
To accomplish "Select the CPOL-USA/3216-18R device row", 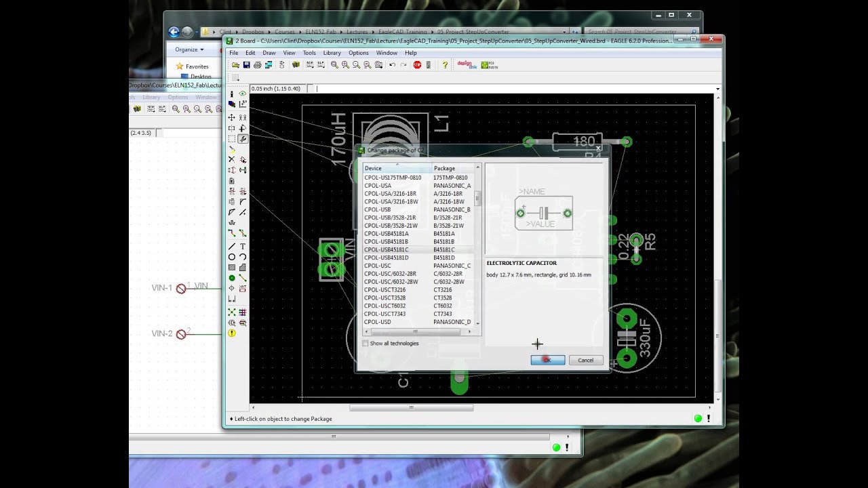I will tap(418, 194).
